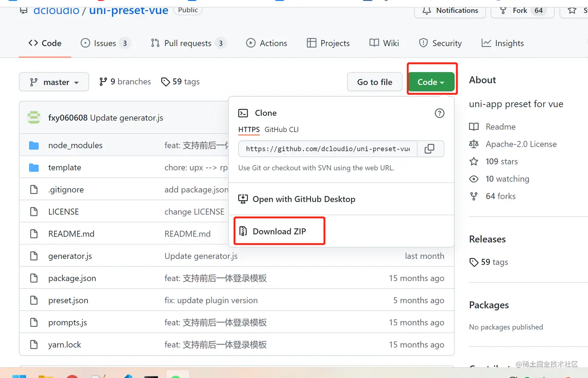Click the LICENSE file icon
588x378 pixels.
34,212
